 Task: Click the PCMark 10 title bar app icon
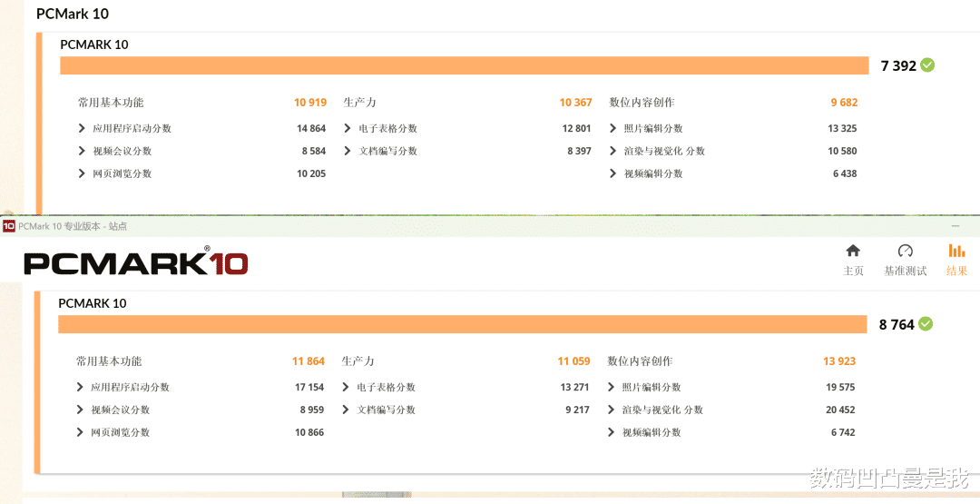[9, 226]
